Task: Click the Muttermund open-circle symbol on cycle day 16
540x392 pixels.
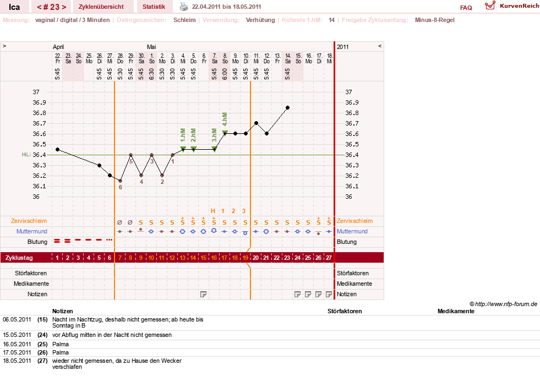Action: pos(214,231)
